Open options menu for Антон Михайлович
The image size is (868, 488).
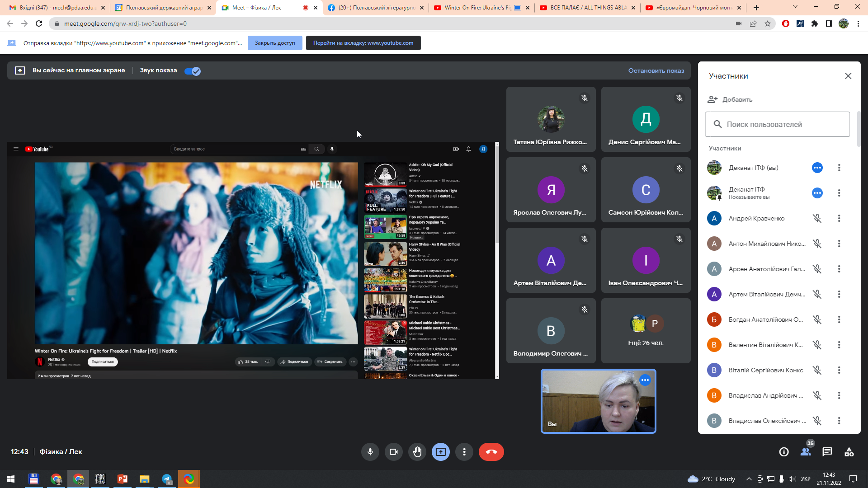[839, 244]
